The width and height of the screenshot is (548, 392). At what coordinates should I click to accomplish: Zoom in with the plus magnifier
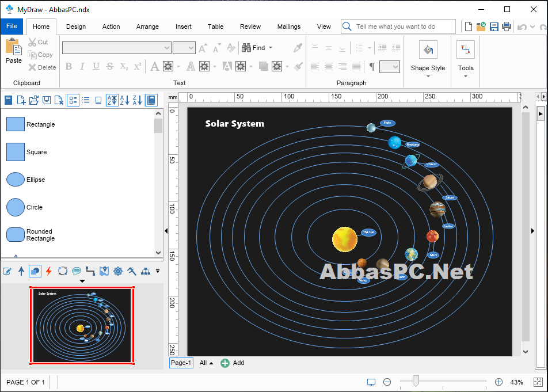point(498,382)
